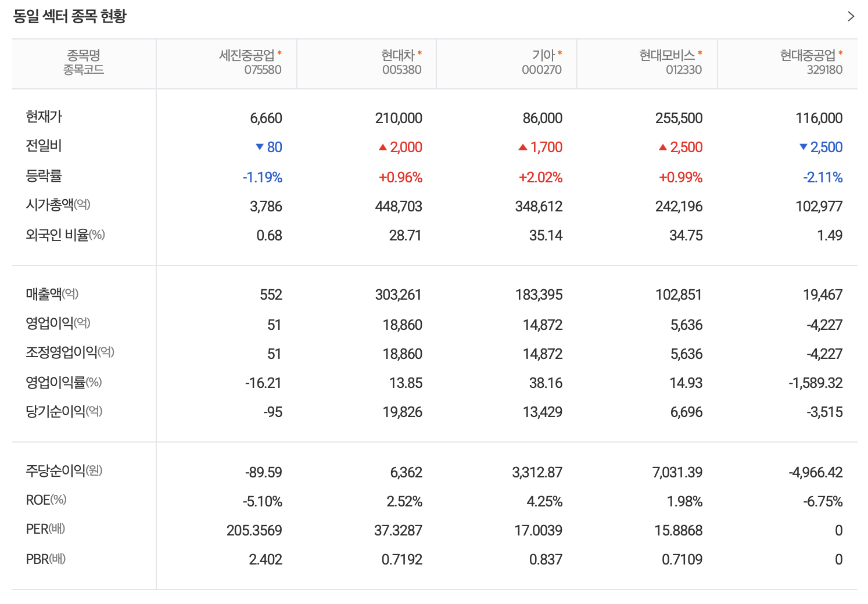Click the 종목명 column header
The image size is (868, 604).
(84, 55)
